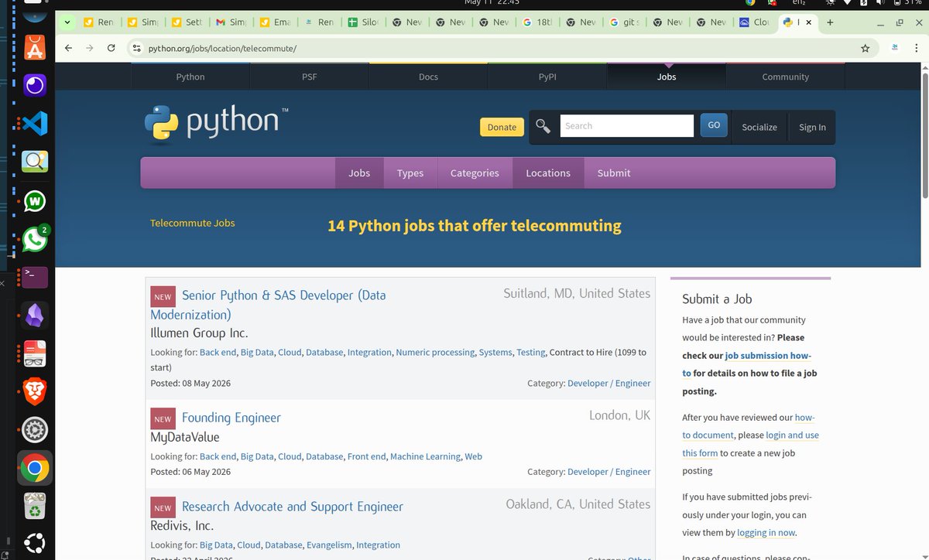This screenshot has height=560, width=929.
Task: Reload the page
Action: click(x=111, y=48)
